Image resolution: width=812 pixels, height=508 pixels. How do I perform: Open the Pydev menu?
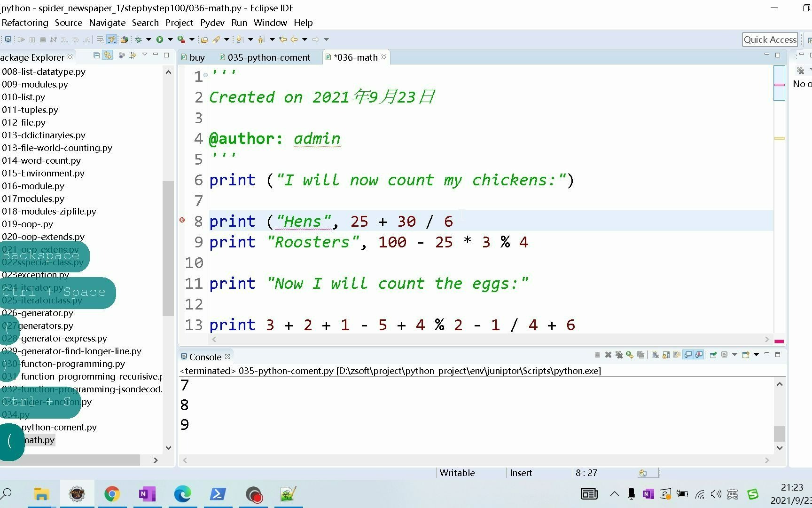click(212, 23)
